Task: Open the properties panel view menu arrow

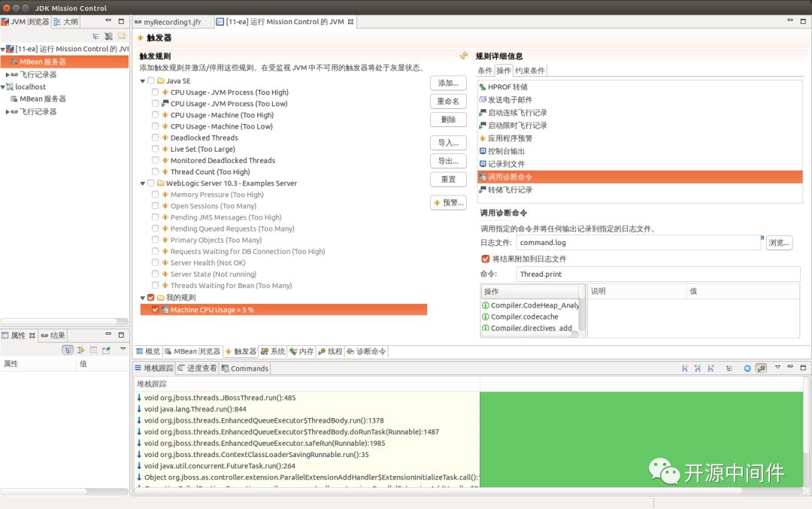Action: [123, 349]
